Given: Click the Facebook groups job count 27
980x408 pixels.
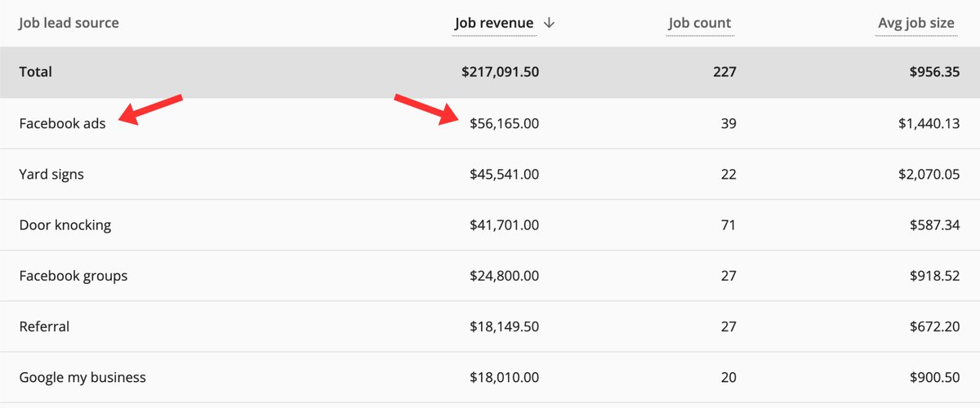Looking at the screenshot, I should 728,276.
